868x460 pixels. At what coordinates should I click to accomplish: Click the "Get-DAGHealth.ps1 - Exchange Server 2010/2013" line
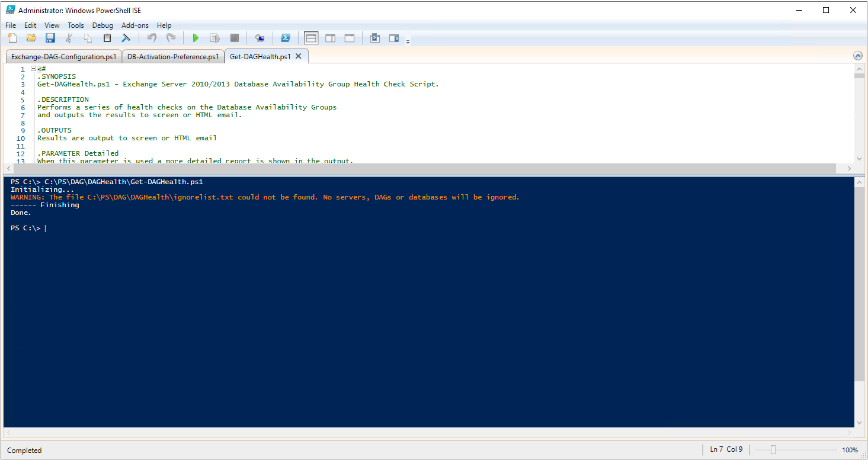(238, 84)
